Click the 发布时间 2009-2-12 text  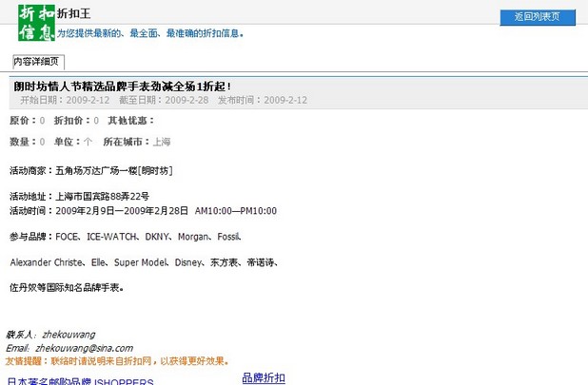[x=263, y=100]
